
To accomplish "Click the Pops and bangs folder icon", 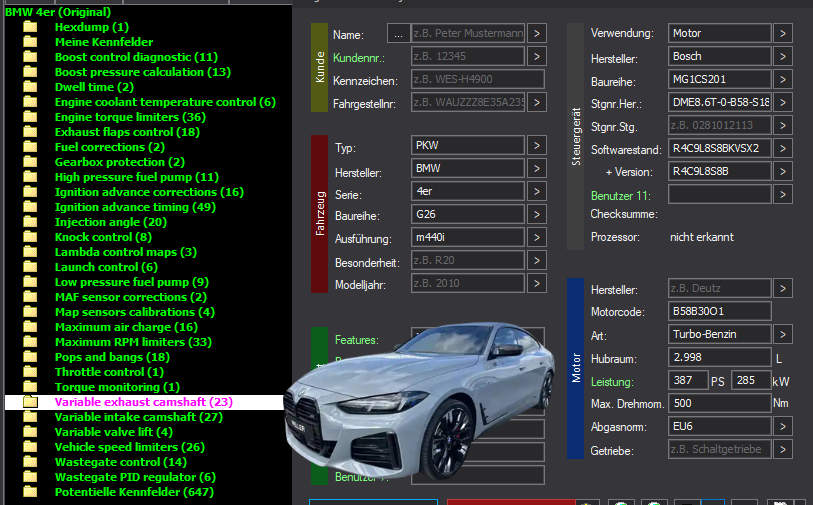I will 30,357.
